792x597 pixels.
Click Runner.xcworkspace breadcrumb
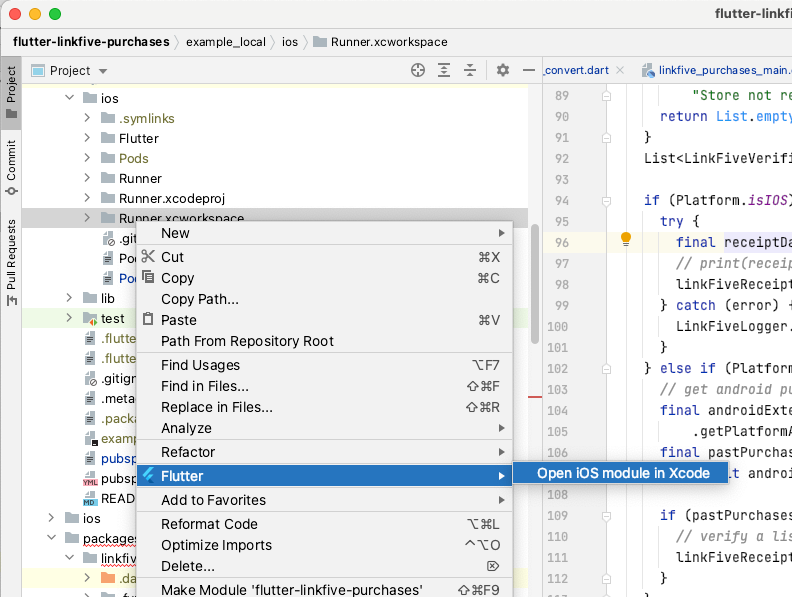(380, 42)
